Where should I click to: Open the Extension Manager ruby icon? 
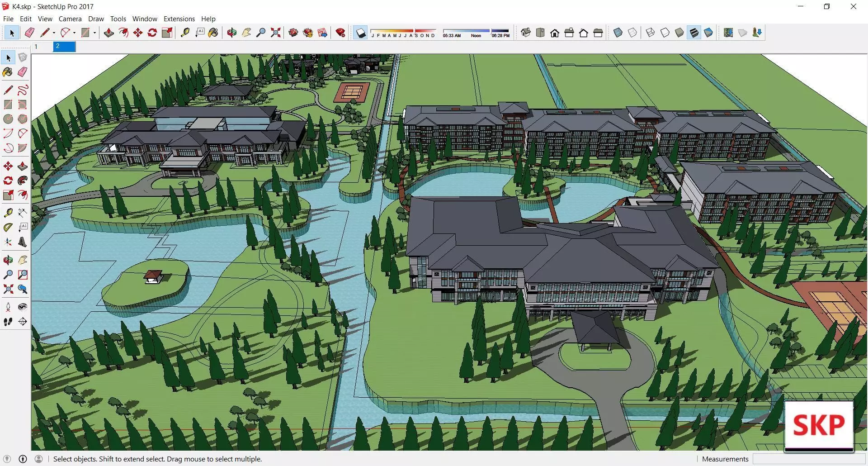[x=340, y=33]
